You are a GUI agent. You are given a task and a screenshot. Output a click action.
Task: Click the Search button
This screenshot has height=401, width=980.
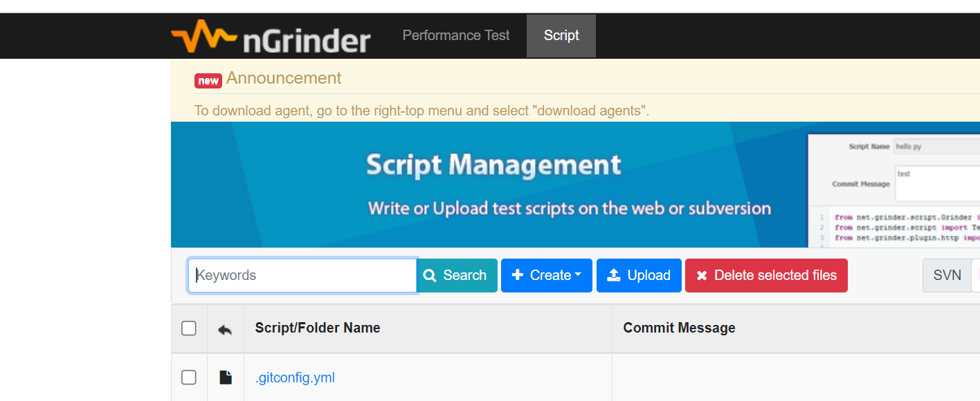tap(457, 275)
